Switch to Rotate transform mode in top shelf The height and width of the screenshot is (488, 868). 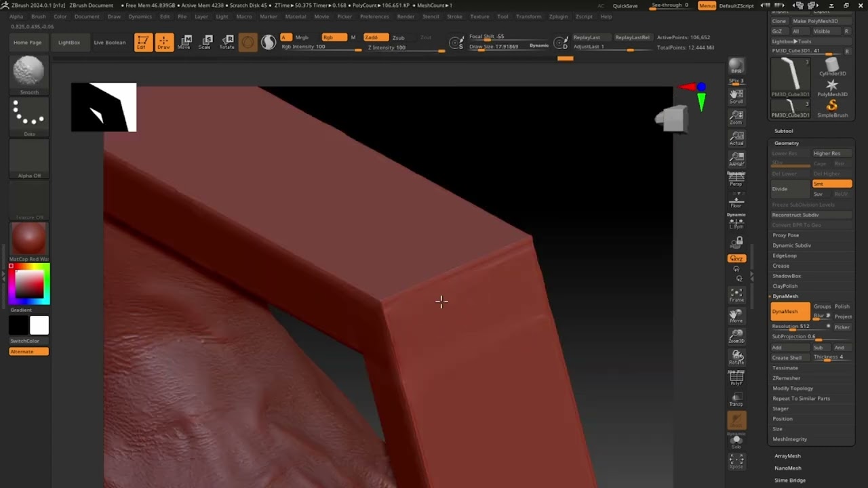[226, 43]
